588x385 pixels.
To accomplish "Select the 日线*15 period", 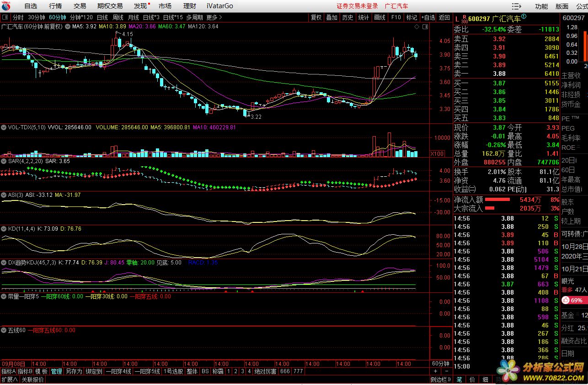I will (x=173, y=17).
